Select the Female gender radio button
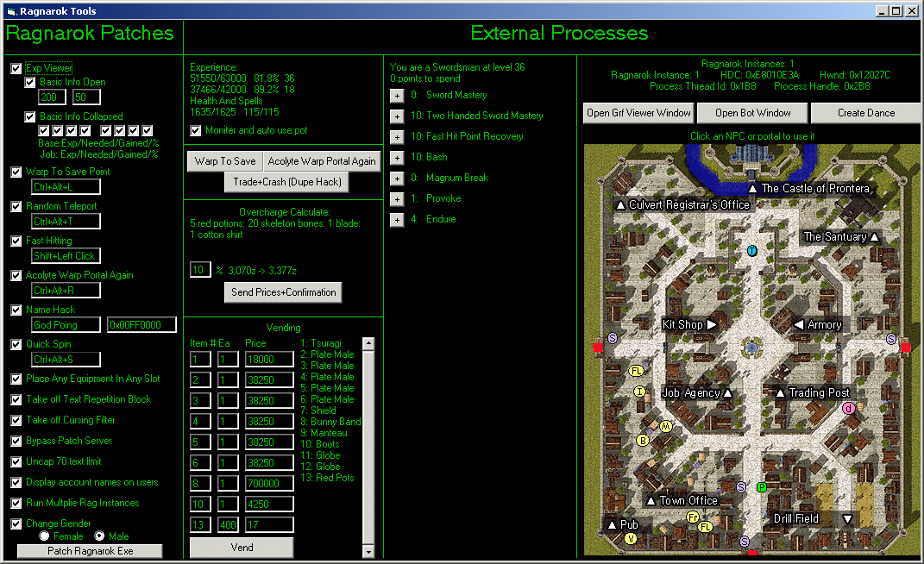924x564 pixels. (44, 536)
